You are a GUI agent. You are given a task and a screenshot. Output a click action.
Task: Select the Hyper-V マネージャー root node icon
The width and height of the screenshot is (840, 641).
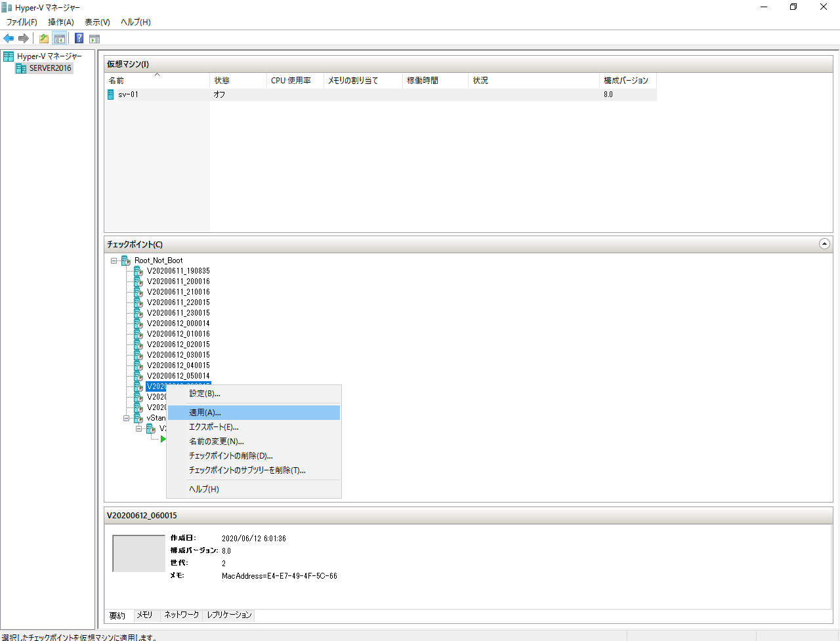point(9,56)
